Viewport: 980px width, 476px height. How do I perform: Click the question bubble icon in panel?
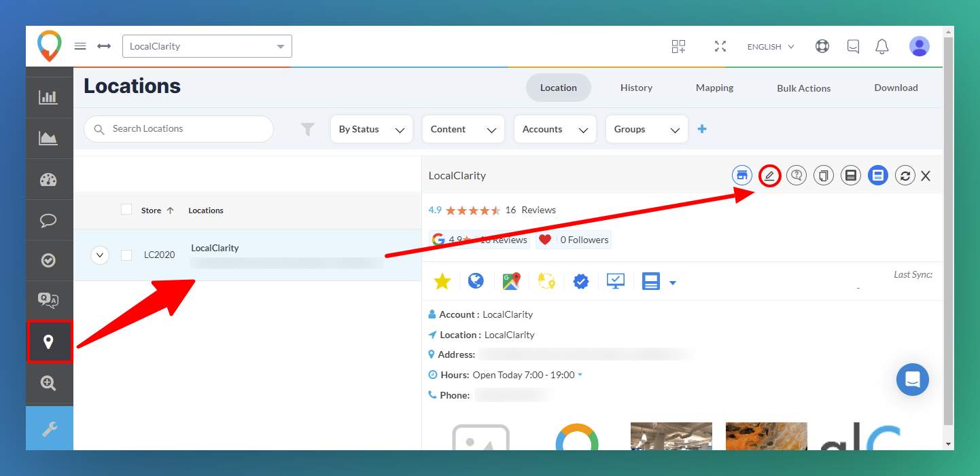797,176
